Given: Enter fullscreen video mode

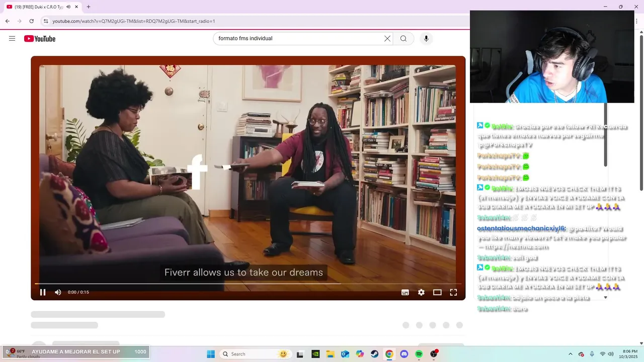Looking at the screenshot, I should click(x=453, y=292).
